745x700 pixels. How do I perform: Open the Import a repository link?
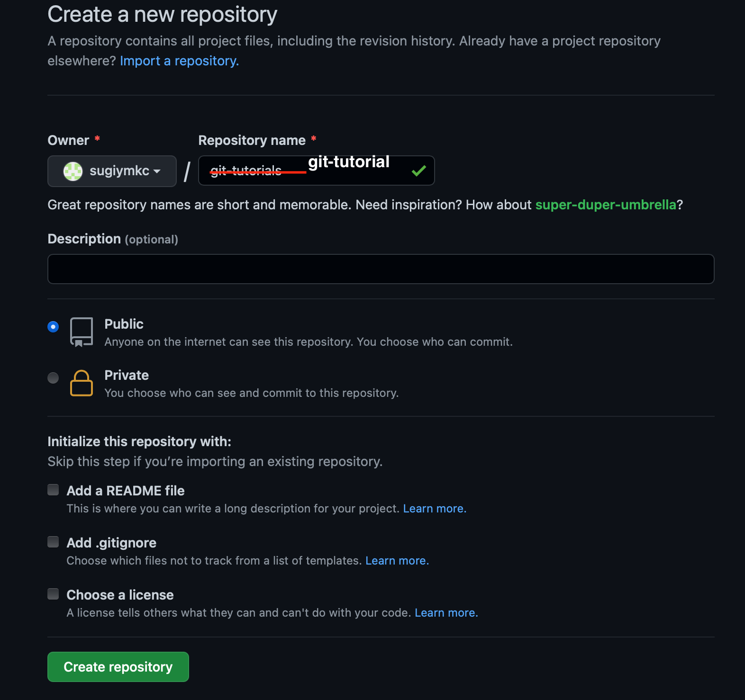click(179, 61)
